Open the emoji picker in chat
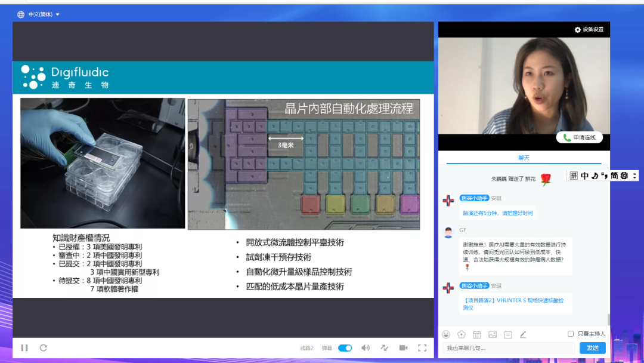Screen dimensions: 644x363 point(446,334)
